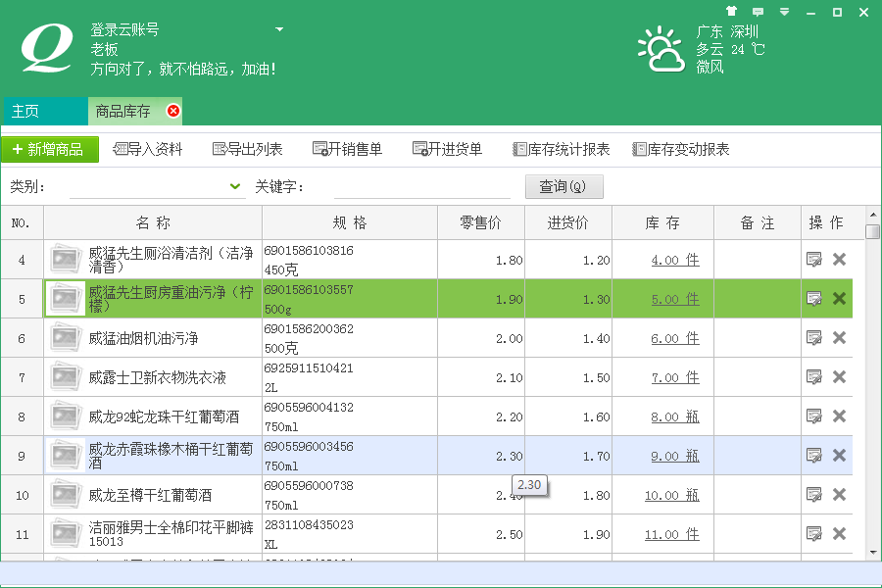Edit item 洁丽雅男士全棉印花平脚裤
Screen dimensions: 882x588
(814, 533)
